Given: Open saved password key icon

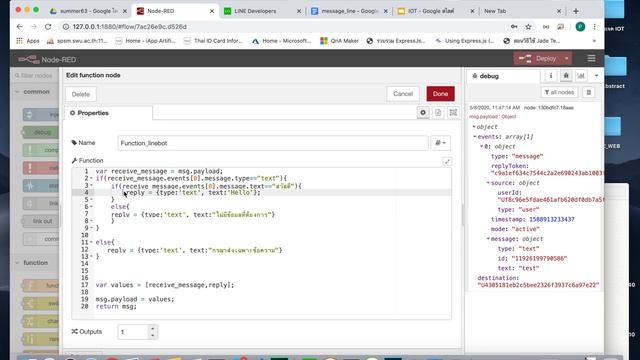Looking at the screenshot, I should coord(514,27).
